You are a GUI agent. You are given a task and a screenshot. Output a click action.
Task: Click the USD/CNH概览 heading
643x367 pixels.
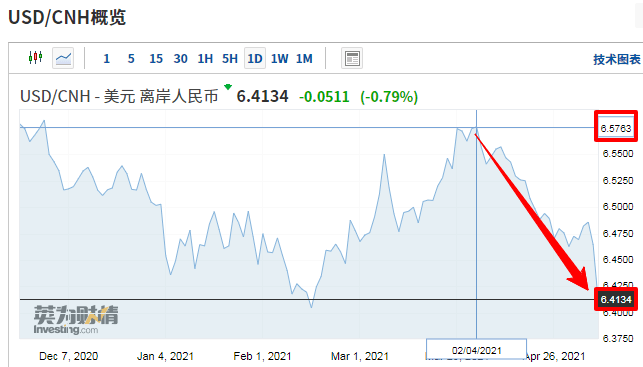[x=67, y=17]
